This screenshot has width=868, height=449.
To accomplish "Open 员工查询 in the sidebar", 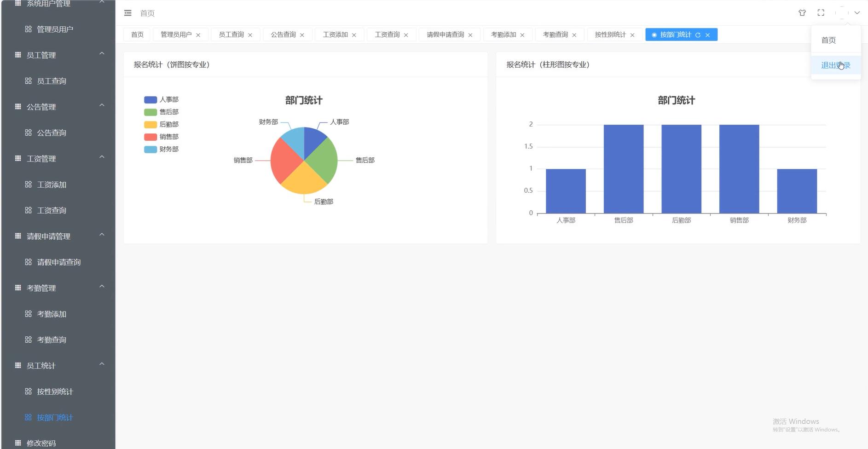I will 58,81.
